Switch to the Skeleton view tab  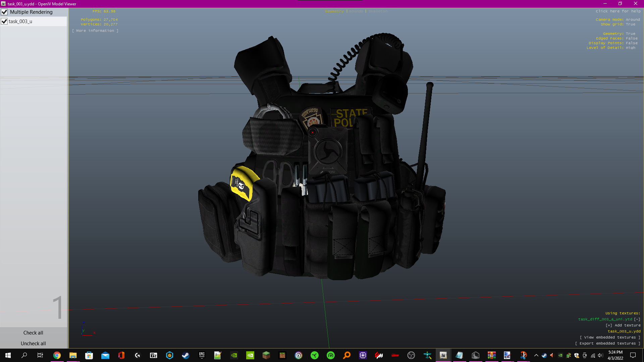point(378,11)
